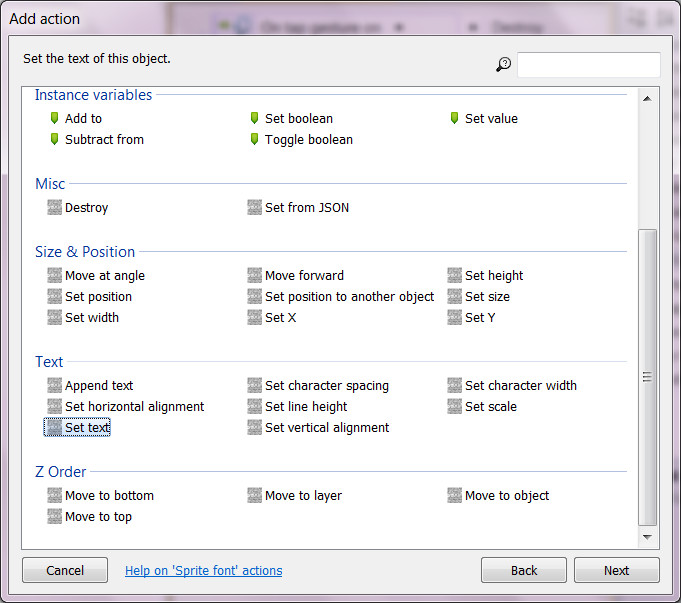Select Set position to another object
Image resolution: width=681 pixels, height=603 pixels.
pyautogui.click(x=349, y=297)
